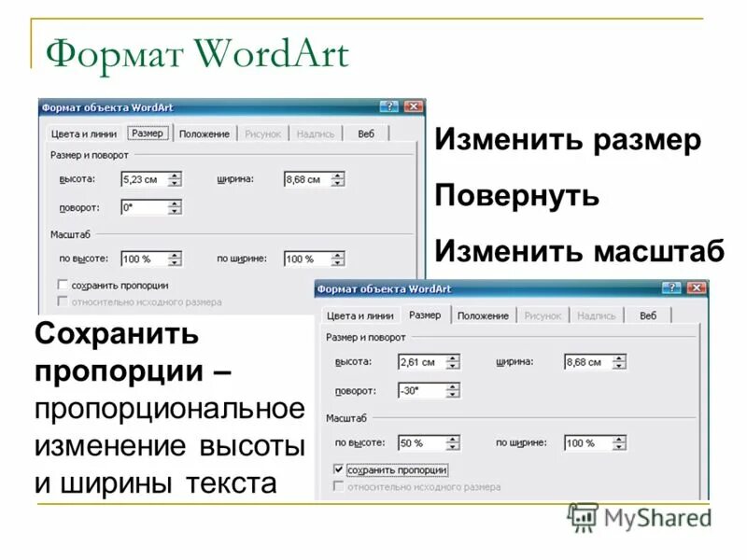747x560 pixels.
Task: Select the Размер tab in upper dialog
Action: click(148, 133)
